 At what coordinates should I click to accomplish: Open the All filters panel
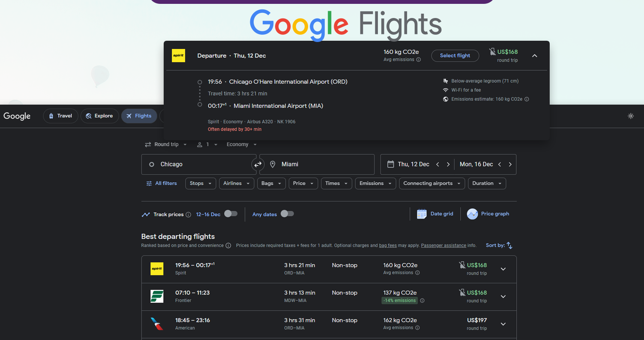[x=161, y=183]
